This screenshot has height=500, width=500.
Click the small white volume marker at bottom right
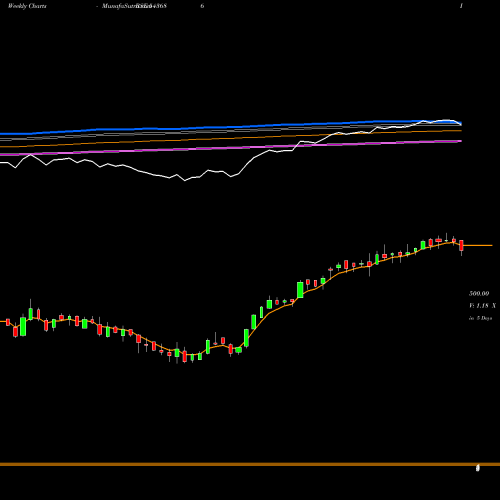click(x=478, y=468)
